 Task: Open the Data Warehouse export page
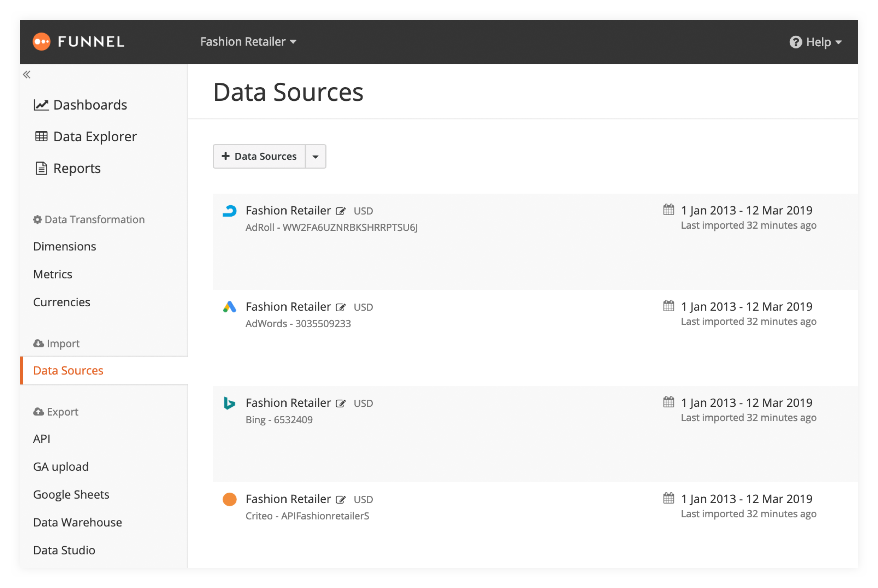(x=77, y=522)
